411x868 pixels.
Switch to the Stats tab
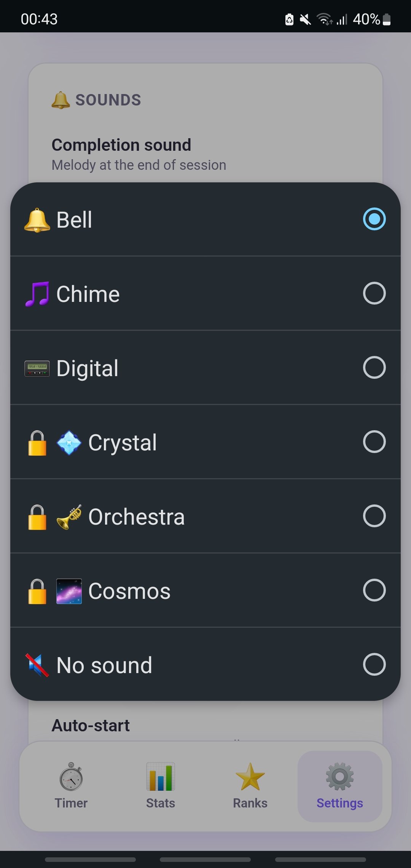(x=161, y=786)
